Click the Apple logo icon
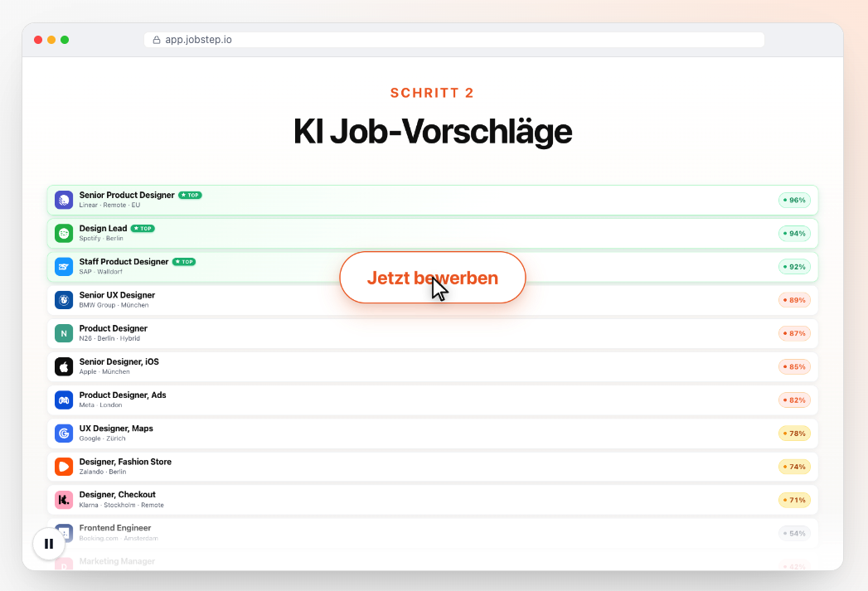This screenshot has width=868, height=591. pyautogui.click(x=64, y=366)
